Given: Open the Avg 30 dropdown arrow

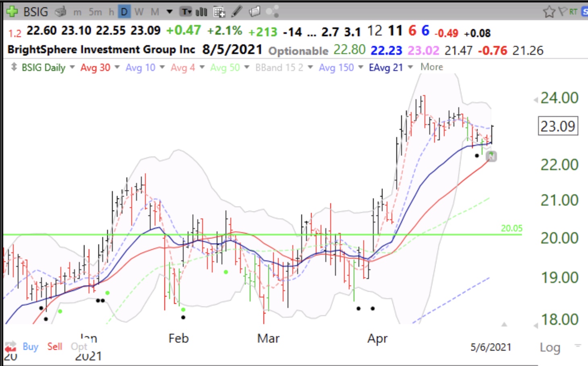Looking at the screenshot, I should 117,67.
